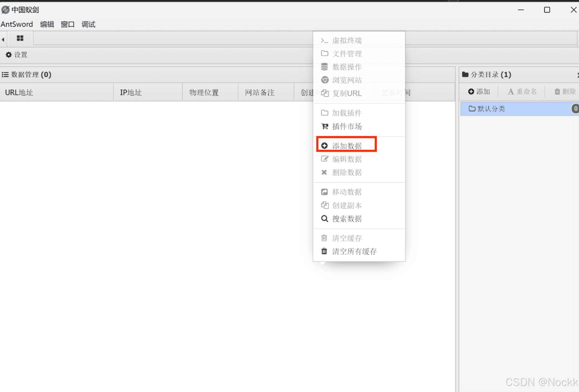The image size is (579, 392).
Task: Open the AntSword menu
Action: click(x=17, y=24)
